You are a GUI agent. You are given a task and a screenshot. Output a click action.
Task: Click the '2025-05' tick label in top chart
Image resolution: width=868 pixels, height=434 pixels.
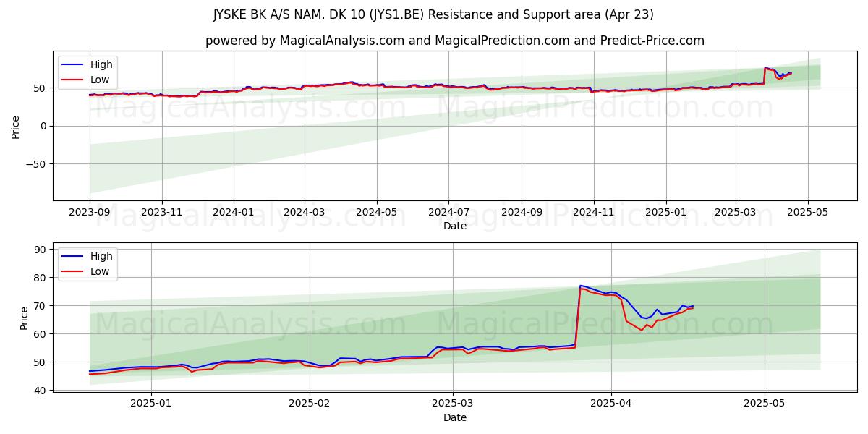point(807,213)
